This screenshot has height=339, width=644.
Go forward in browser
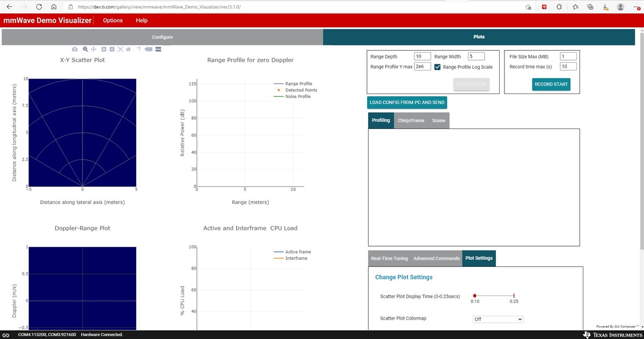pos(24,7)
